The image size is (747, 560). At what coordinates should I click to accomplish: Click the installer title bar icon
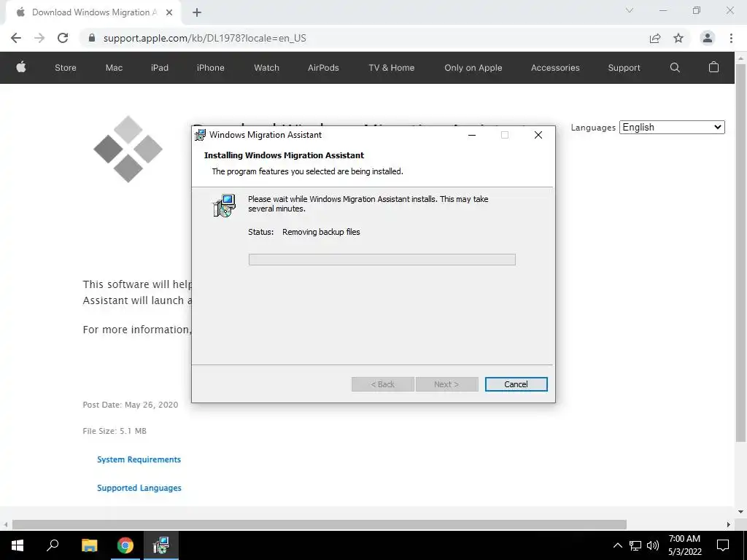(x=201, y=135)
